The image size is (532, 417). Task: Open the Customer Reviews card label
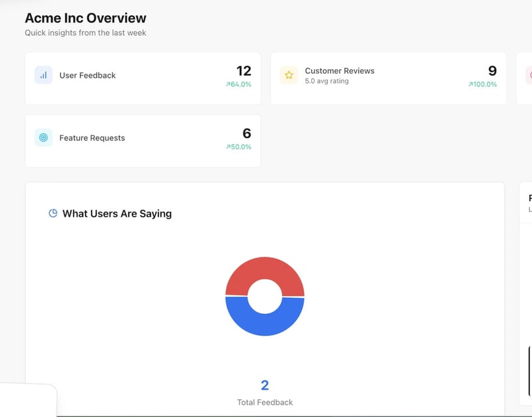click(x=339, y=70)
